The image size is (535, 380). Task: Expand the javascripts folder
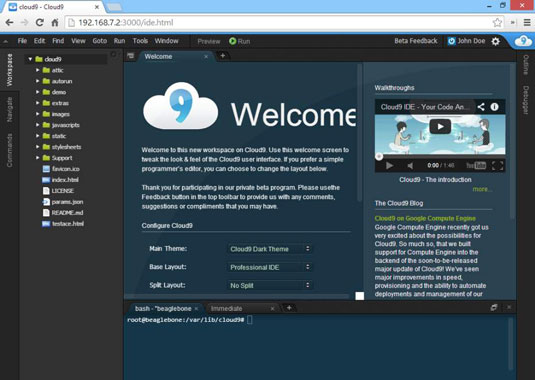coord(38,125)
